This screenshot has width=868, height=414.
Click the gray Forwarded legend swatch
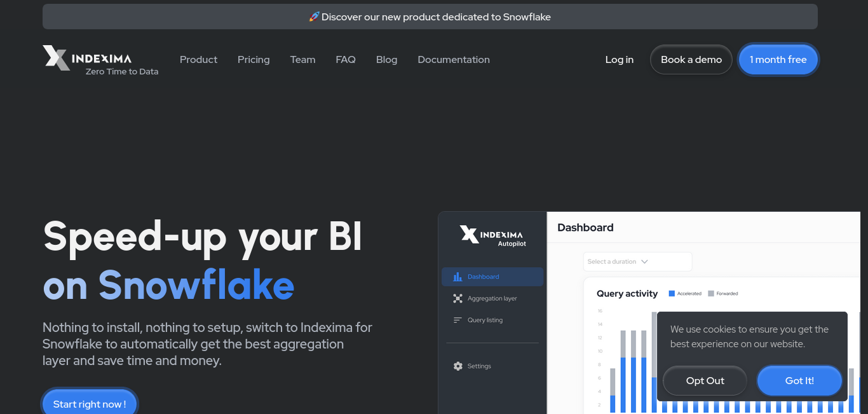tap(711, 293)
